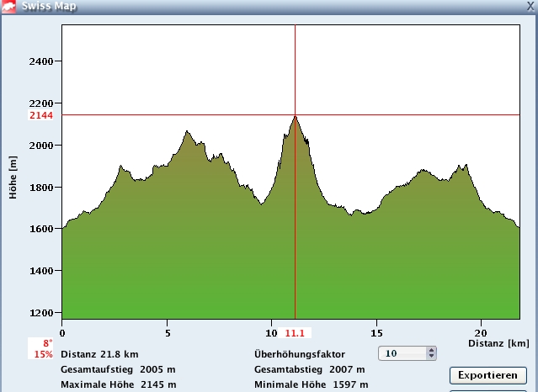The image size is (538, 392).
Task: Click the Überhöhungsfaktor label
Action: [x=299, y=354]
